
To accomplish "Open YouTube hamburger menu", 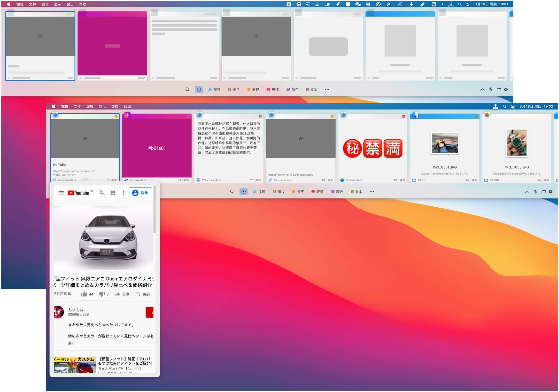I will 61,193.
